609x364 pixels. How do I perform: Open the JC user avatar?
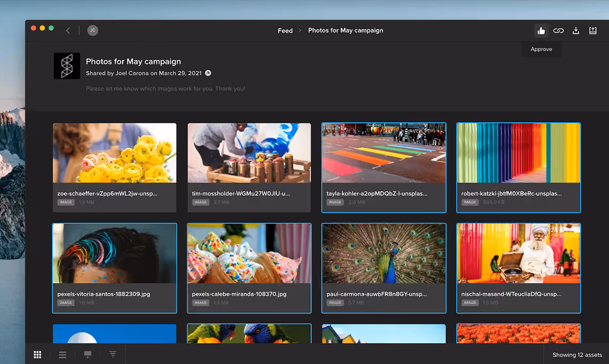(92, 30)
